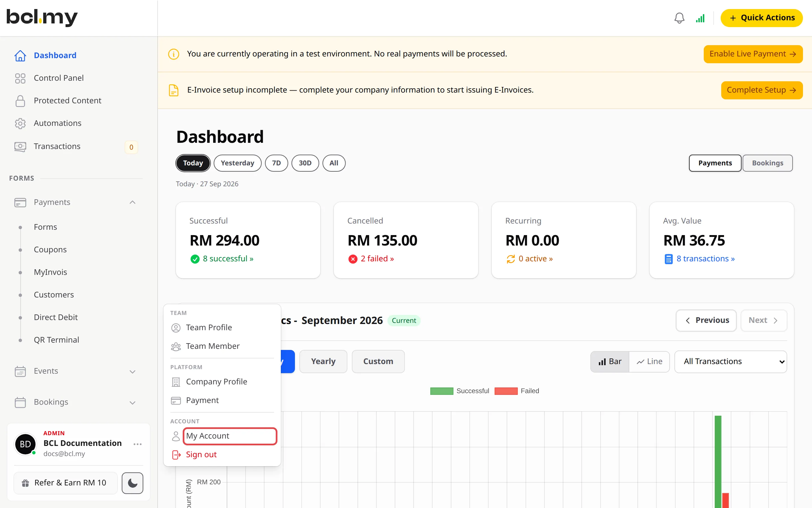Switch chart to Line view
812x508 pixels.
[x=649, y=362]
